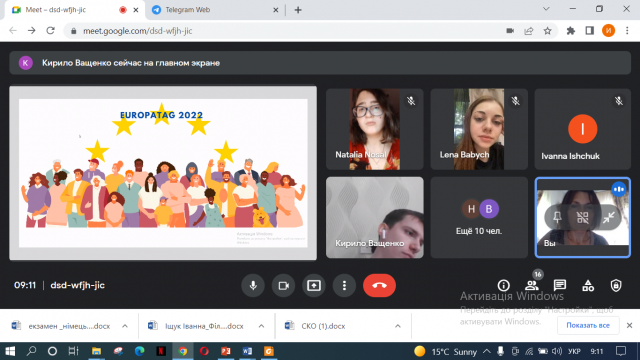Close the downloads bar
The height and width of the screenshot is (360, 640).
629,325
